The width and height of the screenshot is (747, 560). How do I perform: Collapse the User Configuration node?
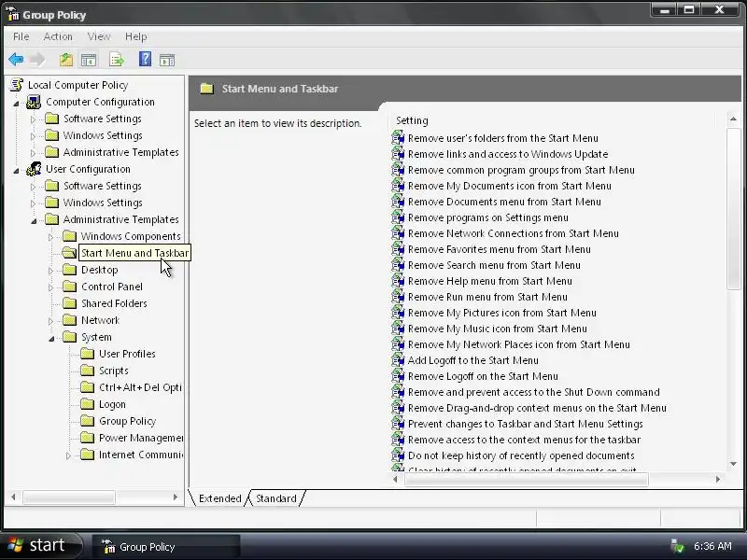(17, 170)
